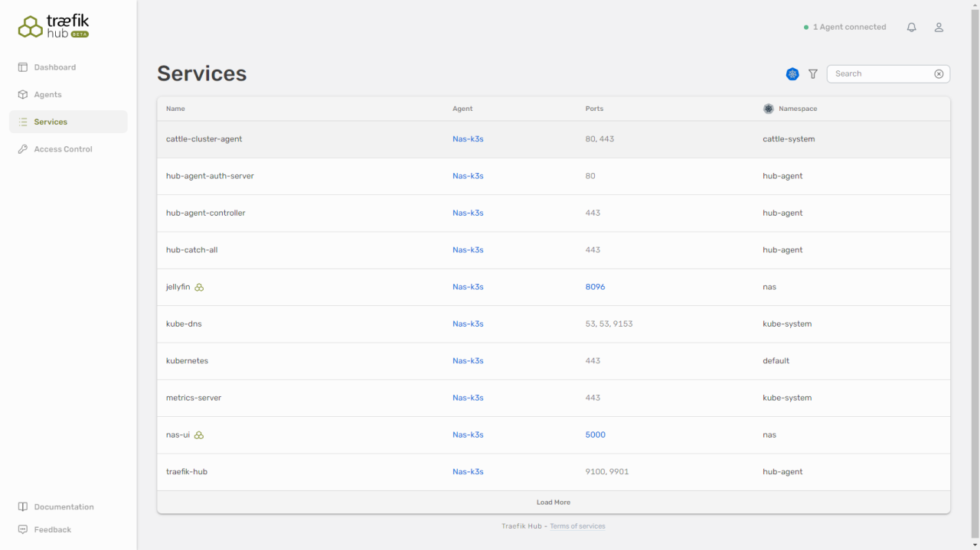The height and width of the screenshot is (550, 980).
Task: Open Access Control page
Action: [63, 149]
